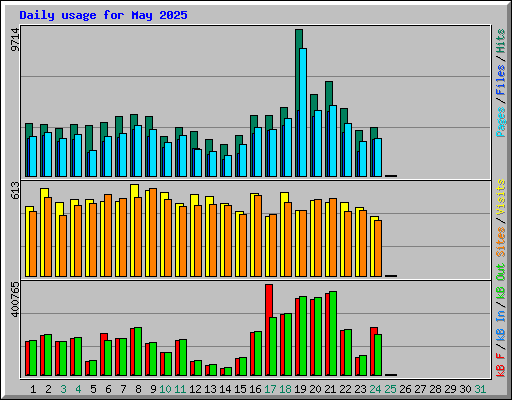Click the green kB Out bar for day 14
The width and height of the screenshot is (512, 400).
tap(228, 371)
